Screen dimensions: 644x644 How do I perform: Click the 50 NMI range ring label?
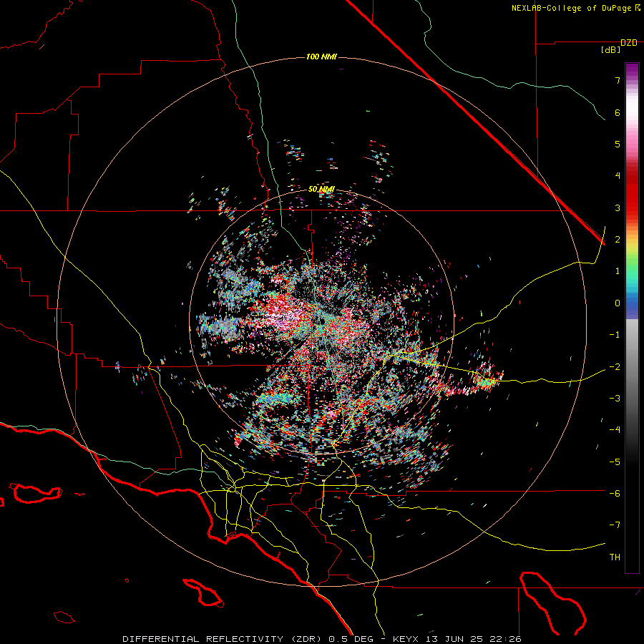point(321,190)
